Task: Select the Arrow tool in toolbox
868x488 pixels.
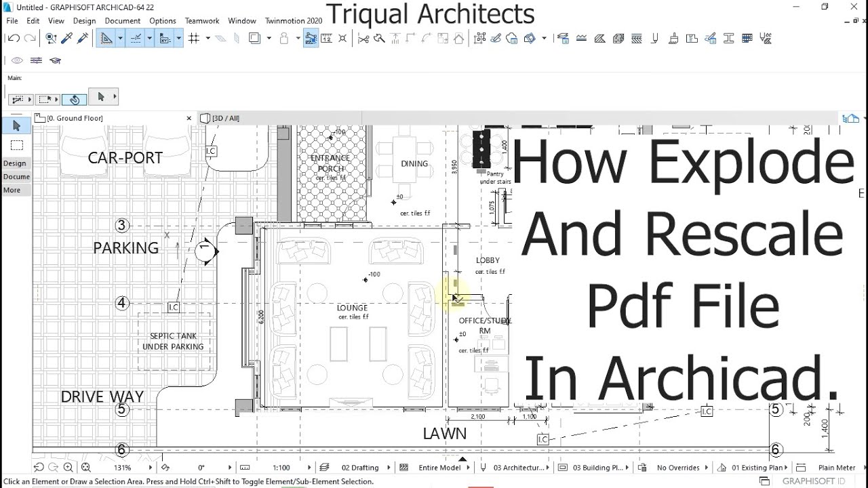Action: [17, 125]
